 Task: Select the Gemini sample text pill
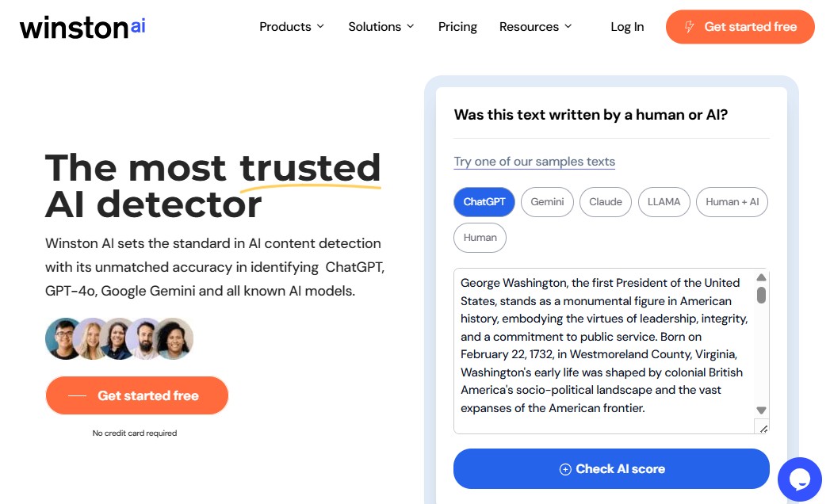pyautogui.click(x=547, y=201)
